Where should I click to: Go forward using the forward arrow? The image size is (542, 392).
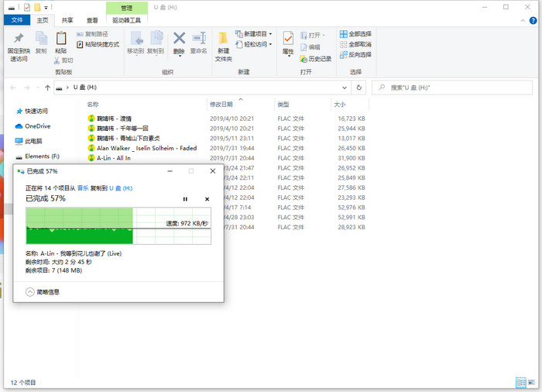26,88
